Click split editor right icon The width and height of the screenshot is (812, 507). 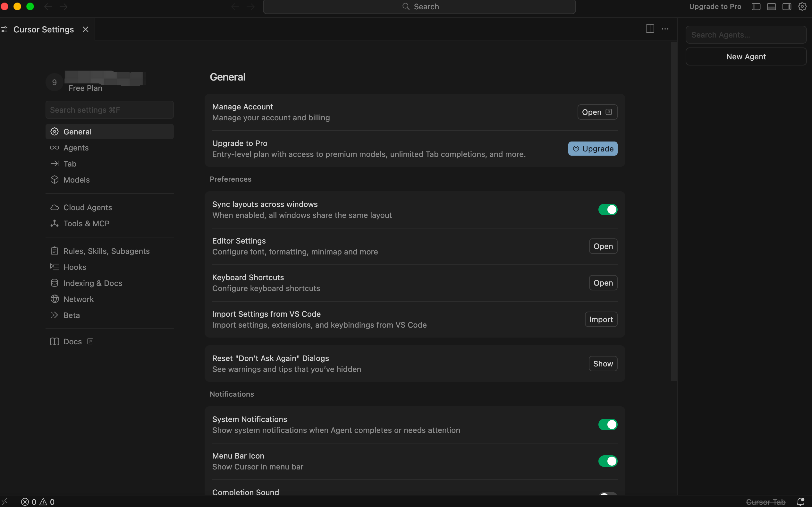pyautogui.click(x=649, y=29)
